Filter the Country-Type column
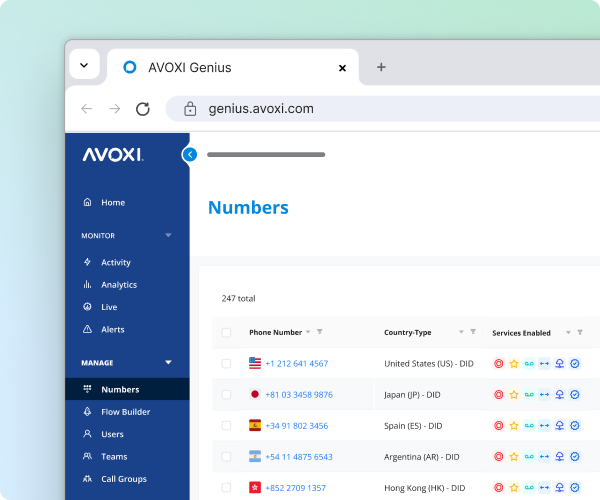 [x=473, y=332]
